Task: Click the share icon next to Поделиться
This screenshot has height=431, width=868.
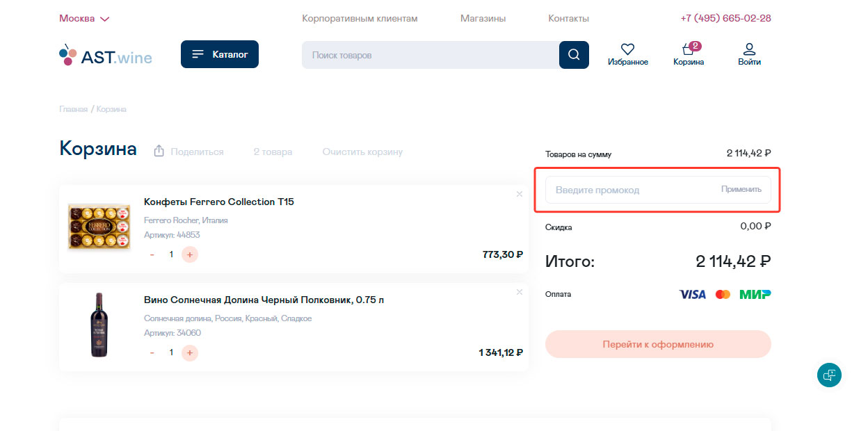Action: pos(159,151)
